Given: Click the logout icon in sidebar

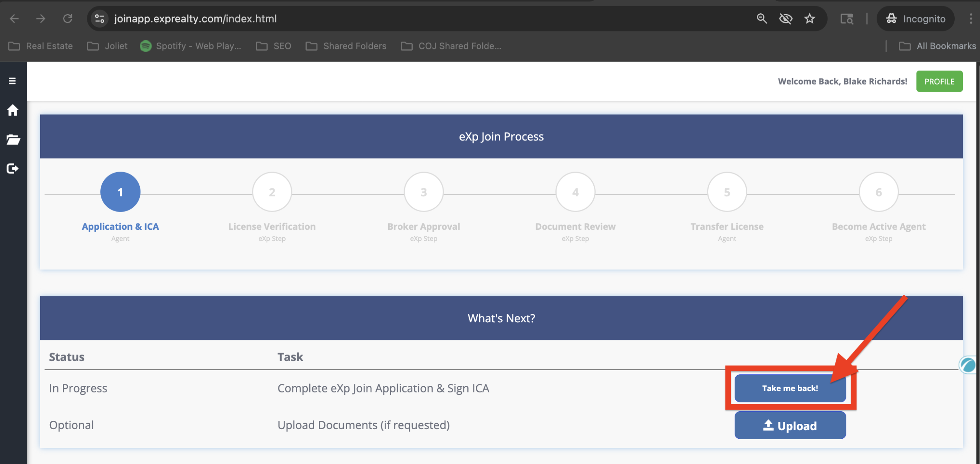Looking at the screenshot, I should (x=13, y=168).
